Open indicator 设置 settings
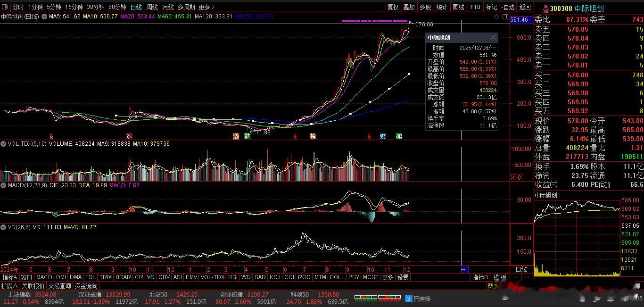This screenshot has width=644, height=307. [x=403, y=277]
